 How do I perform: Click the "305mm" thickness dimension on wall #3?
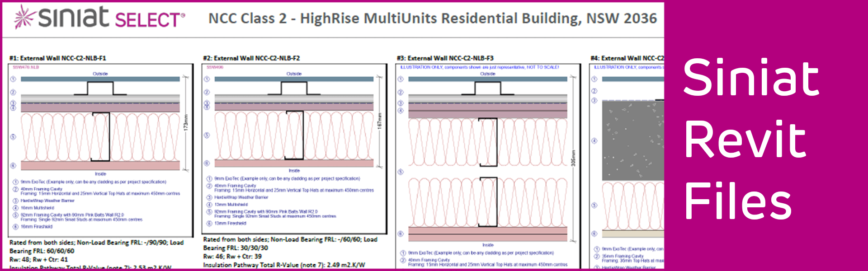(573, 158)
